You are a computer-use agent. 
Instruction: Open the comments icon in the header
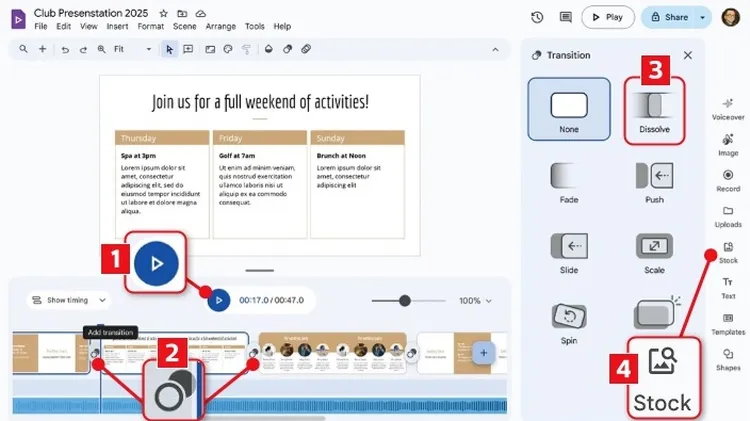[x=566, y=17]
